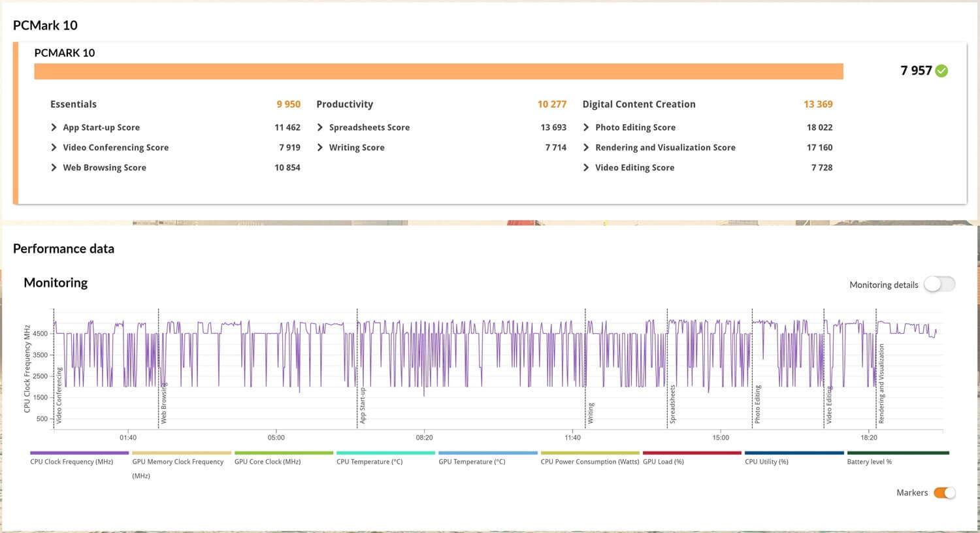Click the Essentials score 9 950

(288, 104)
